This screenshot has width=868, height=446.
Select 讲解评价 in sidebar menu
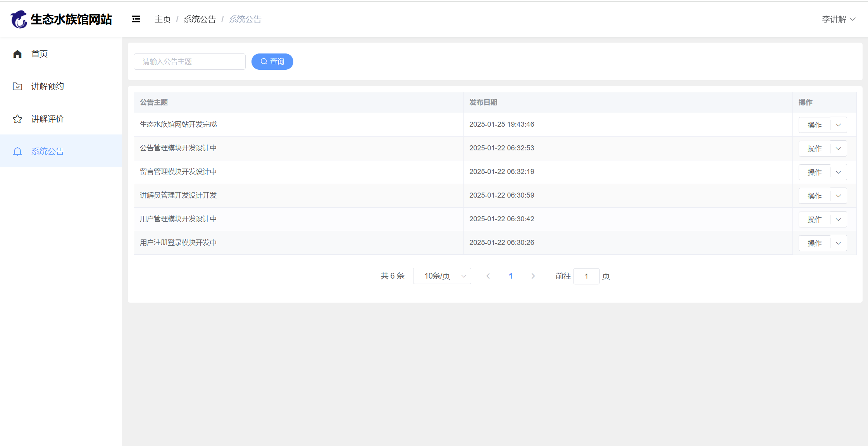pyautogui.click(x=48, y=119)
